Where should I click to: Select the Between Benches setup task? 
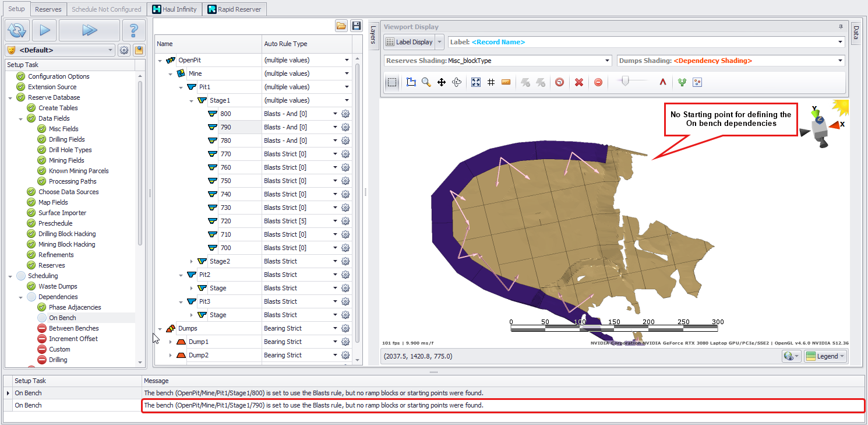click(x=73, y=328)
